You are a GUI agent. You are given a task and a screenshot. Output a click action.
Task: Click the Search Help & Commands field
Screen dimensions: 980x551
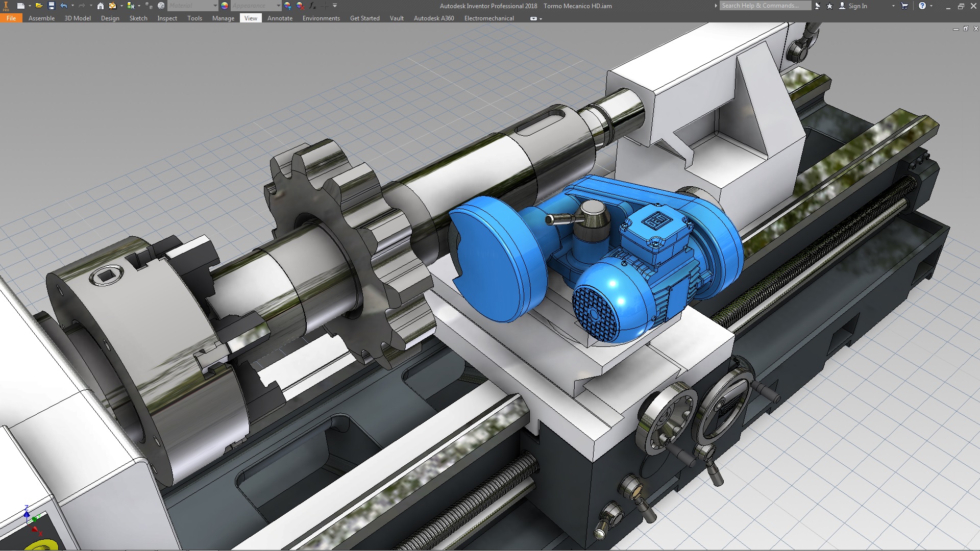765,6
